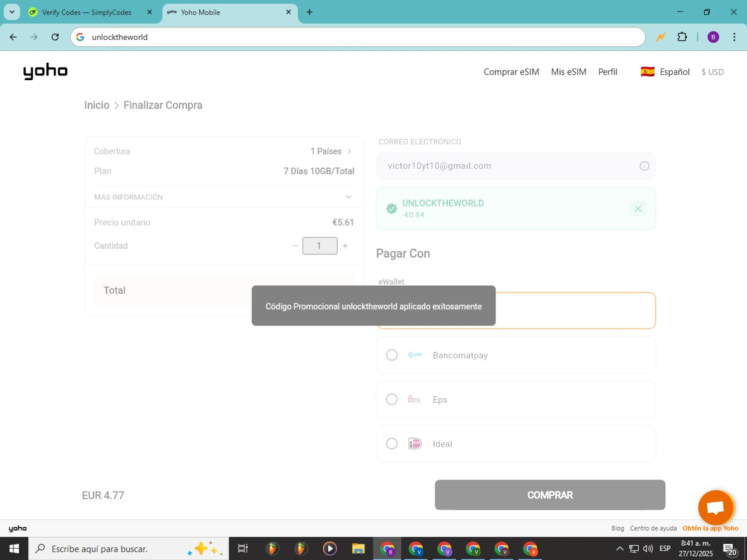Click the browser address bar

tap(358, 37)
